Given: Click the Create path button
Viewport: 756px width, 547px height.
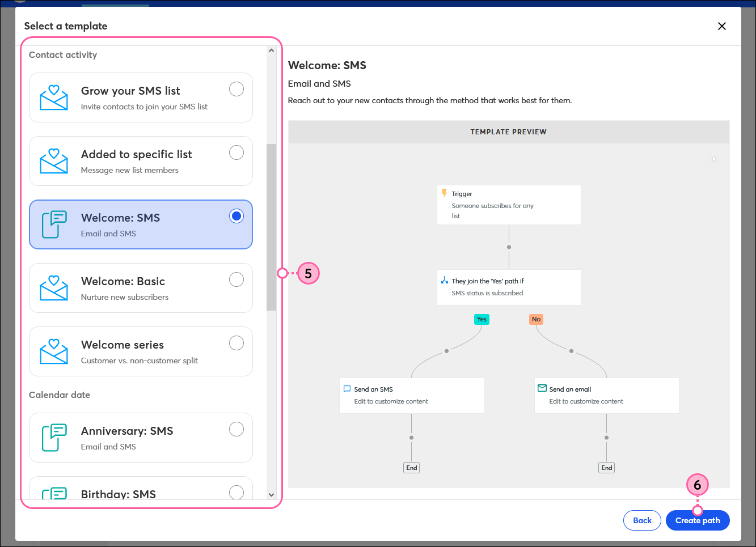Looking at the screenshot, I should click(x=698, y=520).
